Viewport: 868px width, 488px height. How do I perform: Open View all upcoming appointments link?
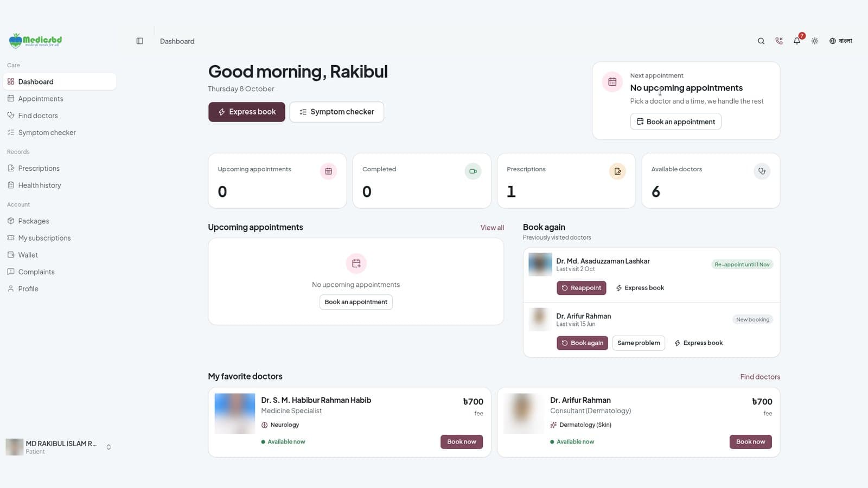click(492, 228)
